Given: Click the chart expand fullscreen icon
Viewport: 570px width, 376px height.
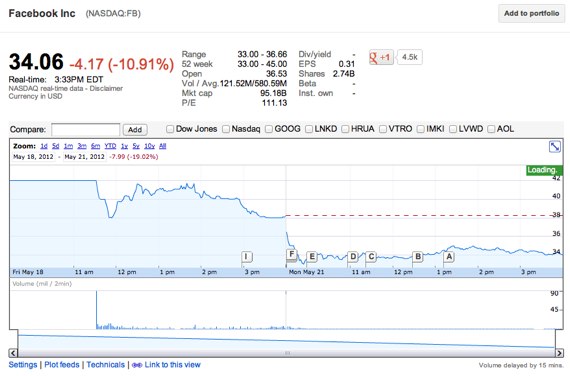Looking at the screenshot, I should (x=555, y=147).
